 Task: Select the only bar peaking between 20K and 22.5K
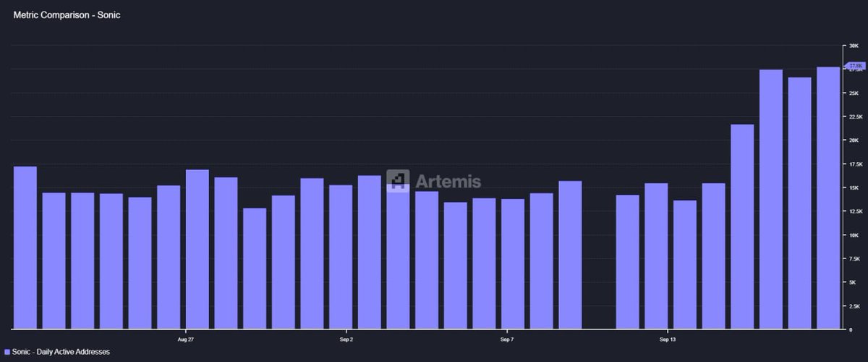point(742,227)
